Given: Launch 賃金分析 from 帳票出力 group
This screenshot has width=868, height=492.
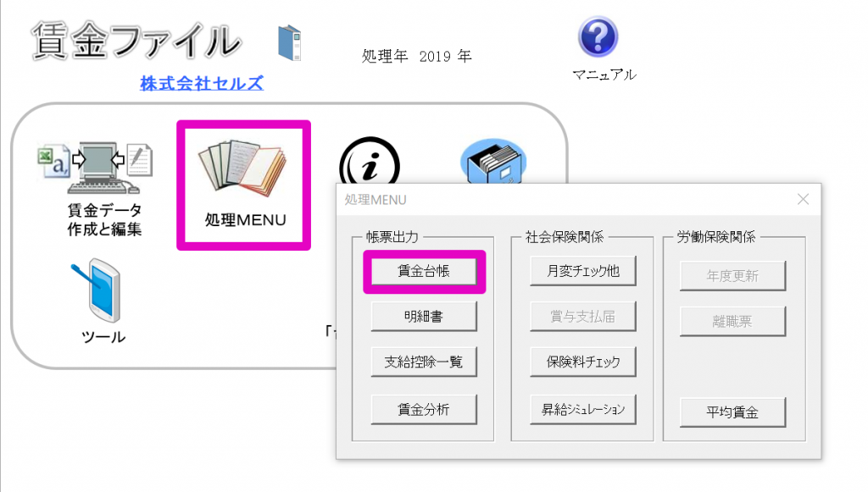Looking at the screenshot, I should pos(424,410).
